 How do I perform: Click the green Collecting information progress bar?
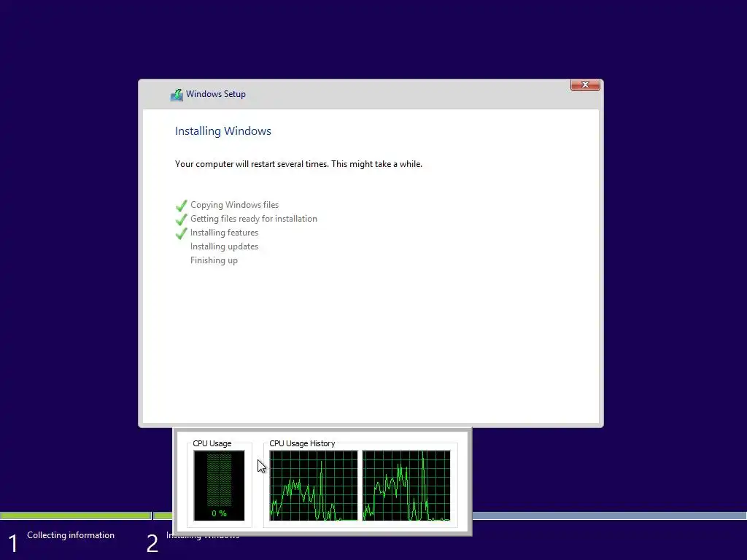pos(75,516)
